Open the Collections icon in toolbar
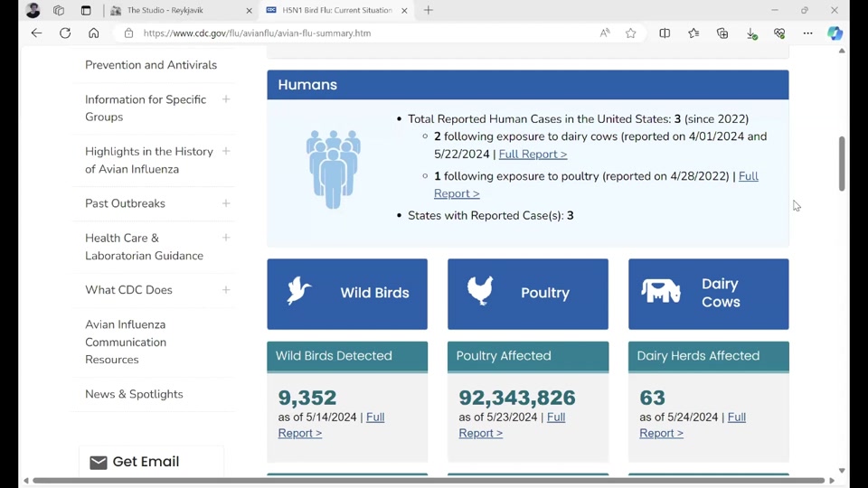The height and width of the screenshot is (488, 868). coord(722,33)
